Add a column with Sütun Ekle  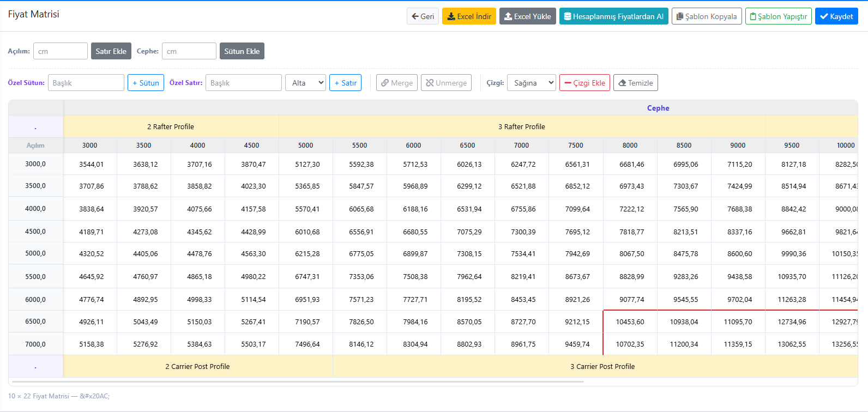click(x=242, y=51)
